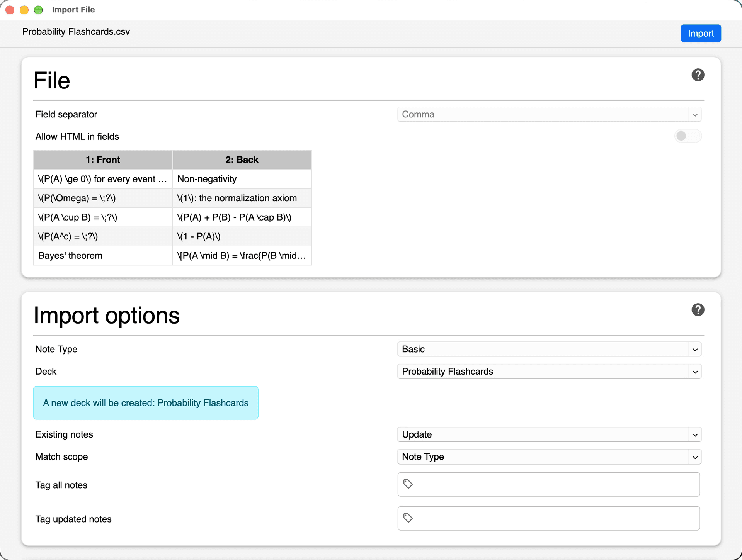
Task: Open the Note Type dropdown showing Basic
Action: pos(549,349)
